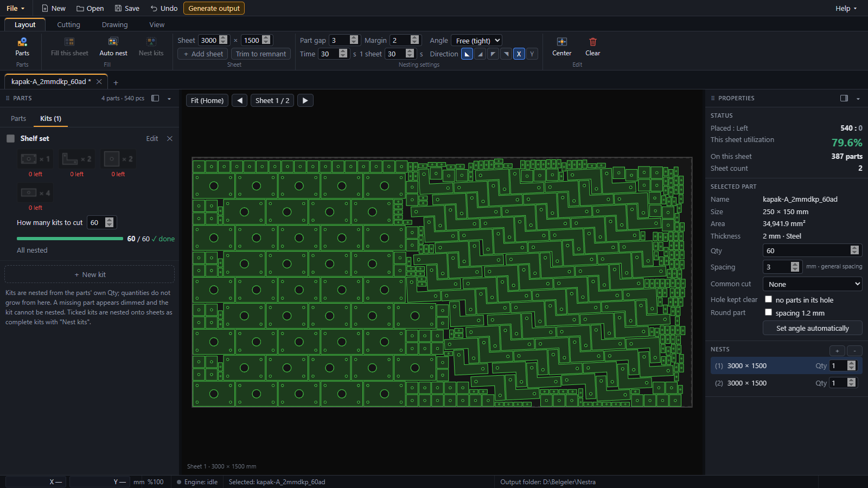868x488 pixels.
Task: Remove the Shelf set kit
Action: (170, 139)
